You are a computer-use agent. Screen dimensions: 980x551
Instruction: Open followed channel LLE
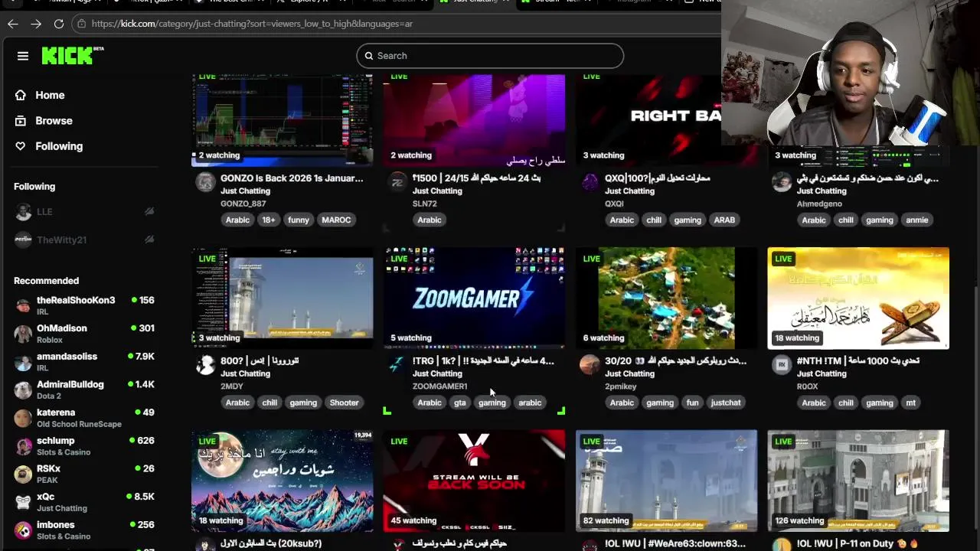coord(84,211)
